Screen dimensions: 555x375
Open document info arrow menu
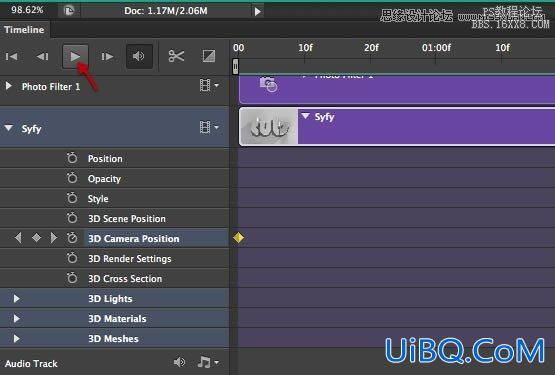click(257, 11)
